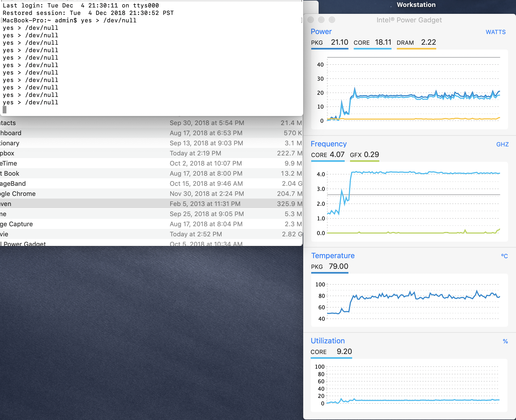Select the Finder row dated Aug 17 6:53 PM
This screenshot has width=516, height=420.
click(x=151, y=133)
